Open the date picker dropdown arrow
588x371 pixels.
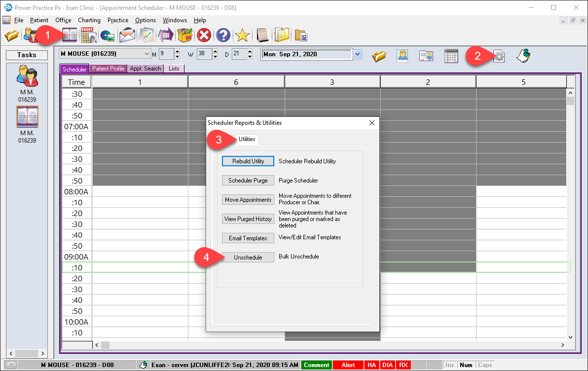click(357, 54)
